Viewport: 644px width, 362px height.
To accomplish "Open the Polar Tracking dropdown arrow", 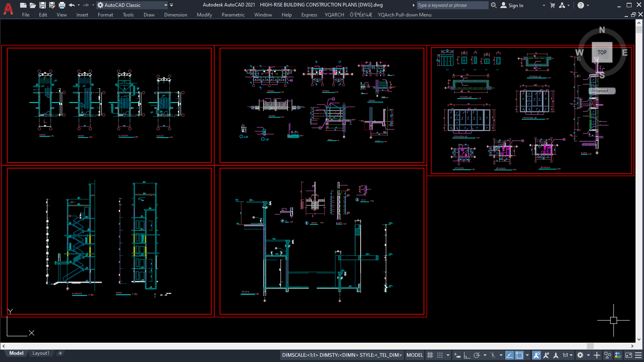I will [485, 355].
